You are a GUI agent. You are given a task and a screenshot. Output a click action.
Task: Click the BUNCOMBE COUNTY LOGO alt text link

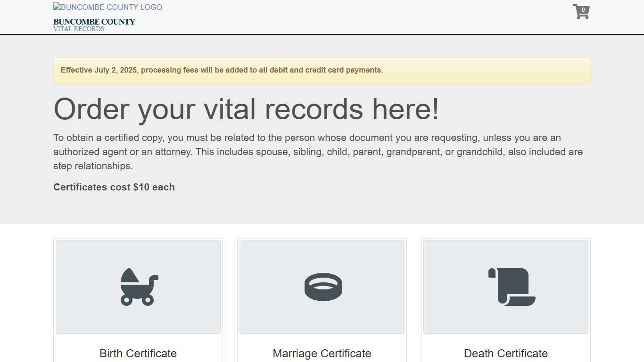point(107,7)
